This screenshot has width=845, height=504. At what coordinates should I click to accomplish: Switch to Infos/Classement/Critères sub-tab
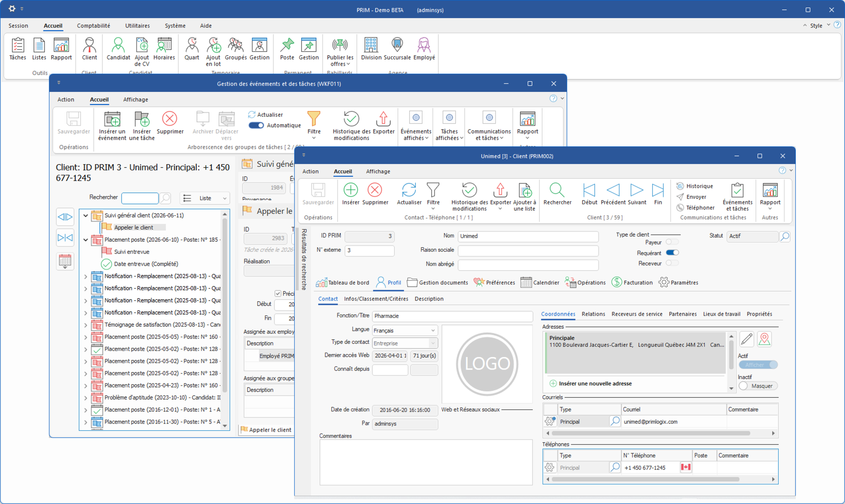(x=376, y=299)
